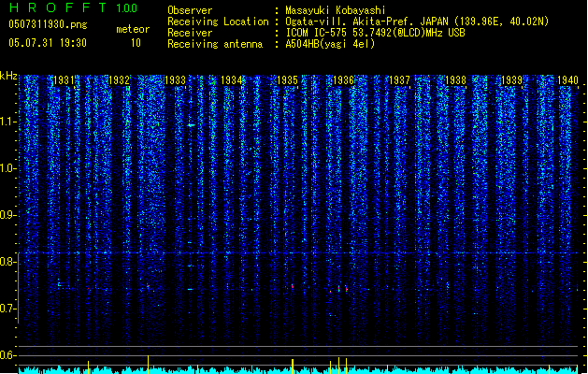Click the kHz axis unit label
The height and width of the screenshot is (374, 588).
8,76
